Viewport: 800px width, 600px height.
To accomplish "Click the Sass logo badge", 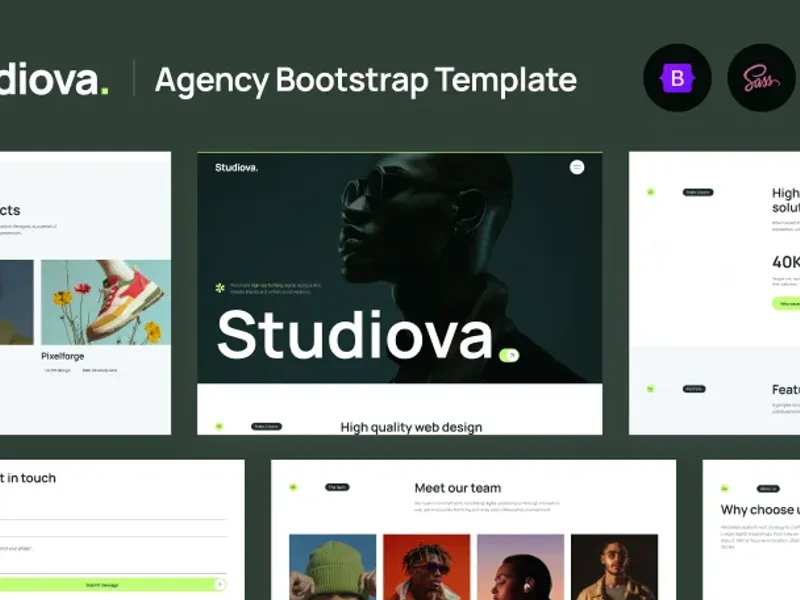I will pos(758,79).
